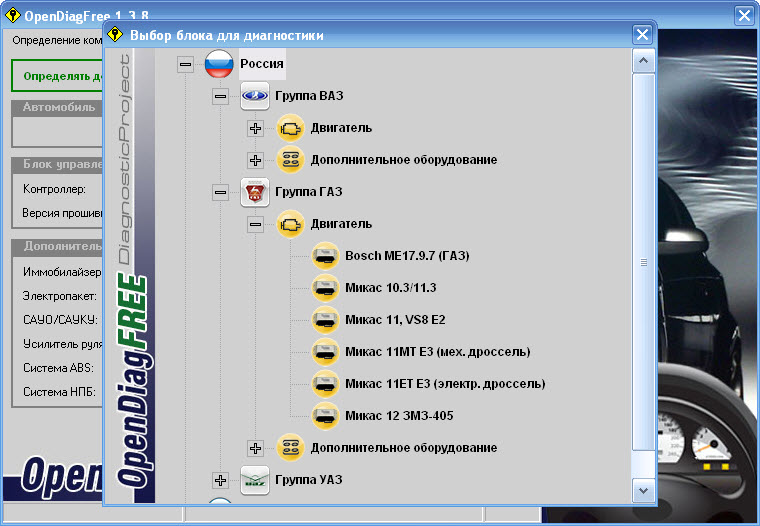
Task: Click Электропакет label in main window
Action: [60, 296]
